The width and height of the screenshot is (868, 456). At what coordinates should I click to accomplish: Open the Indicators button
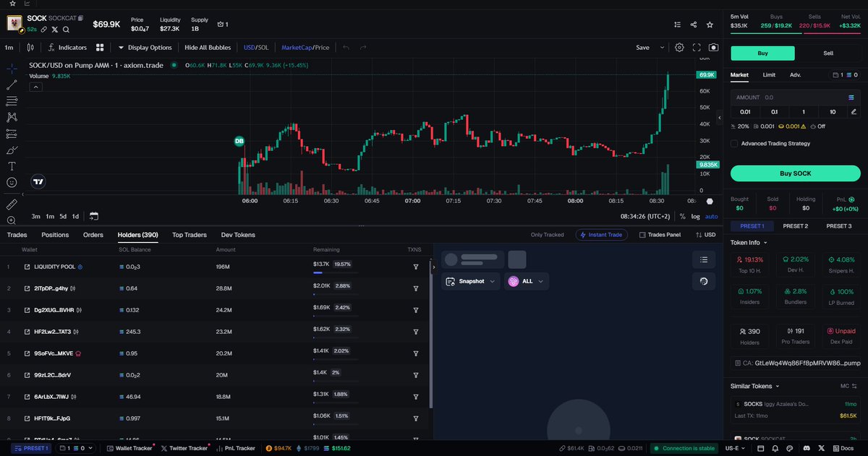(x=68, y=48)
